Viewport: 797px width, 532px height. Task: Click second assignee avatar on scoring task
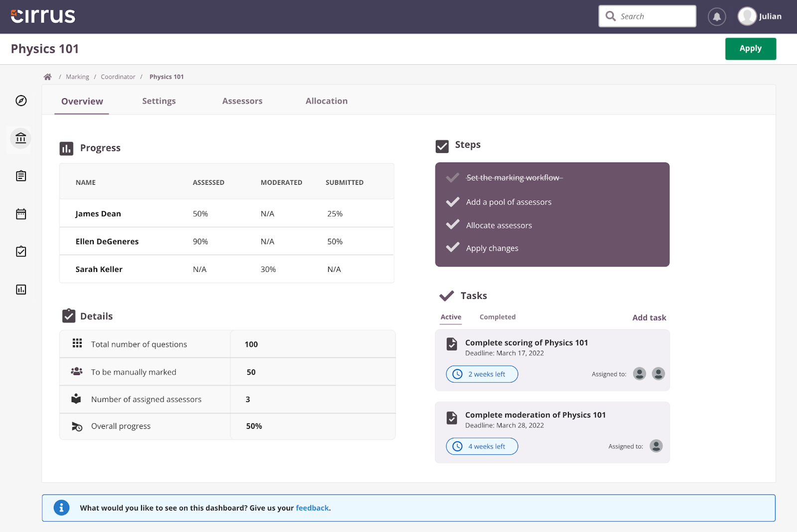(x=659, y=374)
